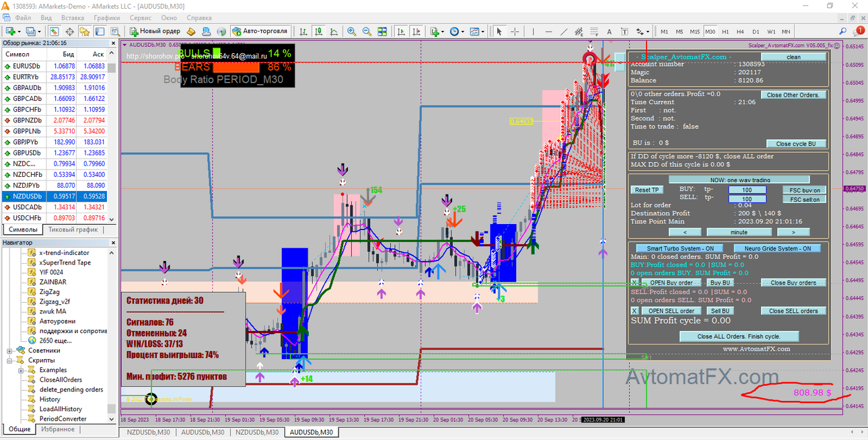Image resolution: width=868 pixels, height=440 pixels.
Task: Open templates dropdown
Action: [483, 31]
